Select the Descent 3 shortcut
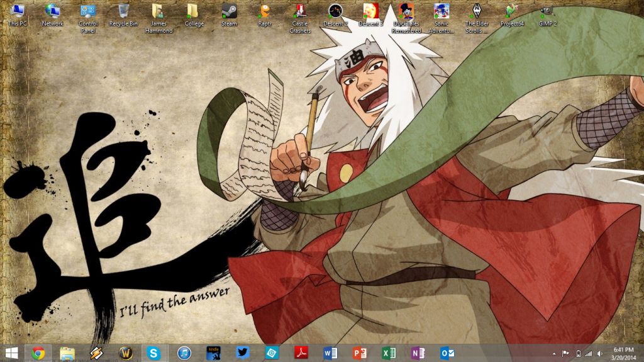This screenshot has width=644, height=362. click(x=370, y=16)
